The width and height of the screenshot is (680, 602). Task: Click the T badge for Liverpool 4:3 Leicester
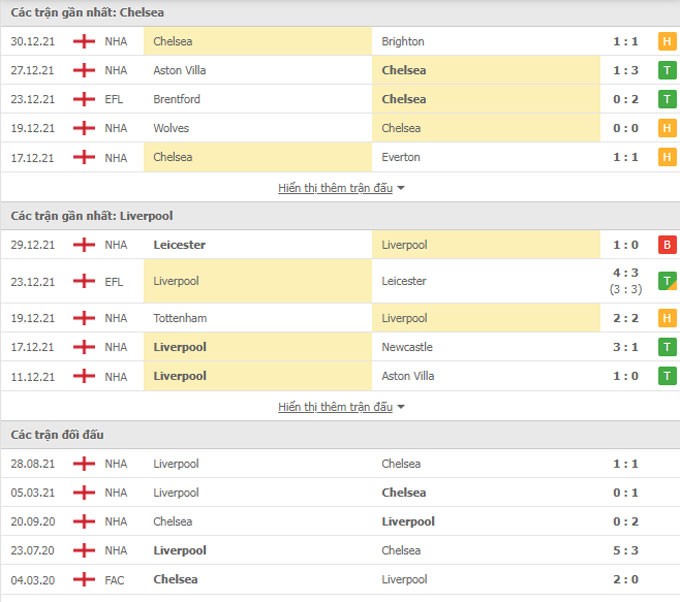(667, 281)
